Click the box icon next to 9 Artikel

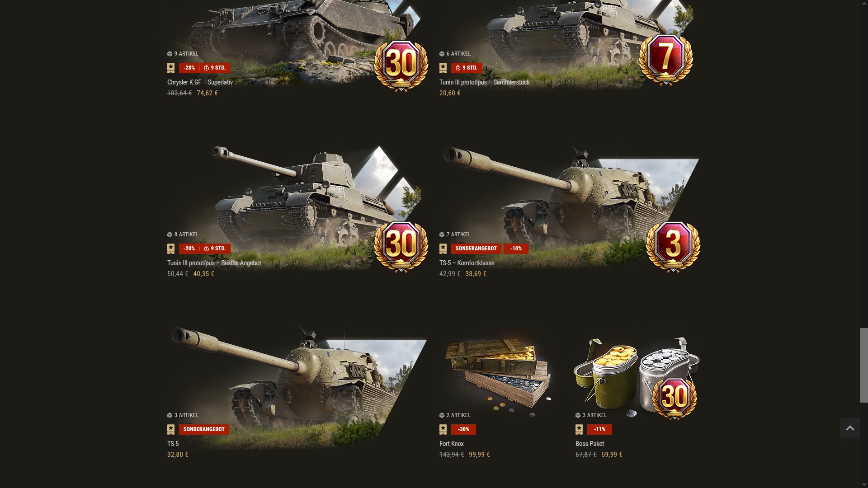170,54
